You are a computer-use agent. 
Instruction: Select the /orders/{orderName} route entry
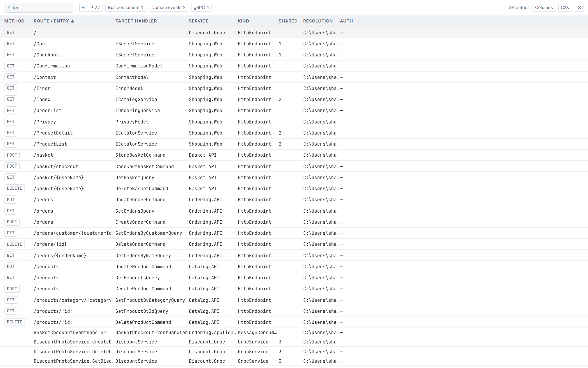[60, 256]
